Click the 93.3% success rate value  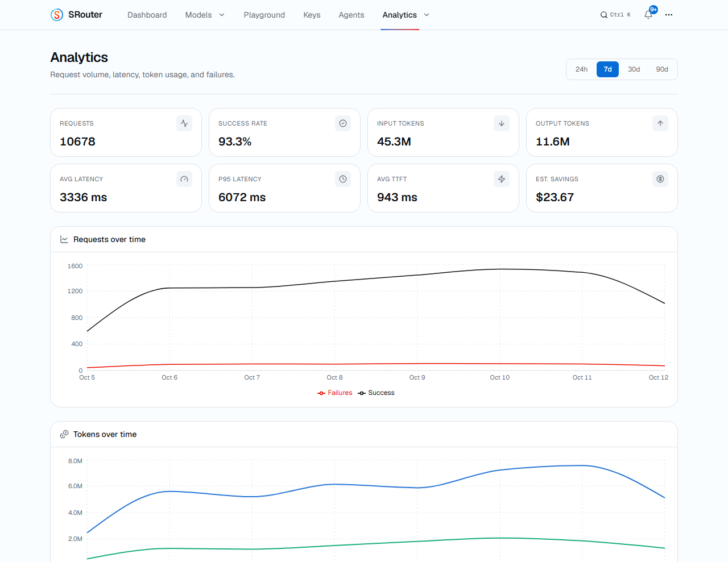pos(235,141)
